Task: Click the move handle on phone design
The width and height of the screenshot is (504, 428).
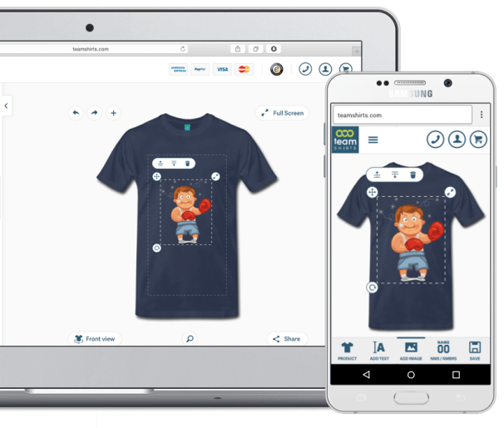Action: (373, 192)
